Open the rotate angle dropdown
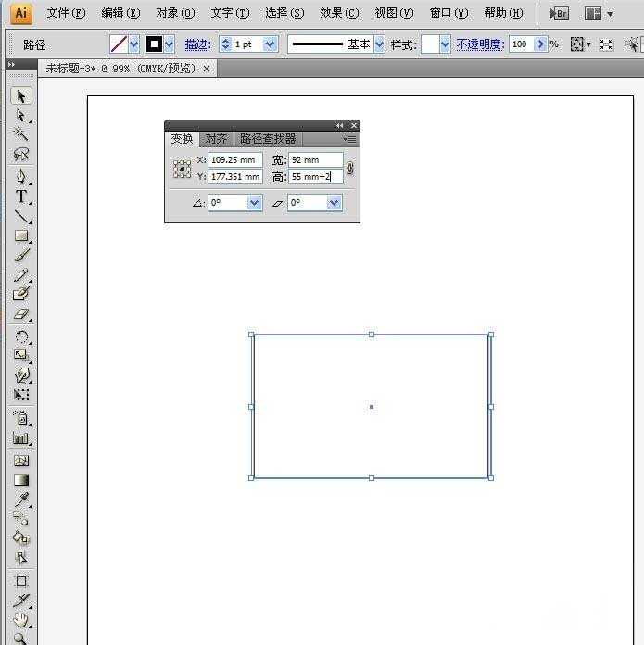644x645 pixels. (x=255, y=203)
